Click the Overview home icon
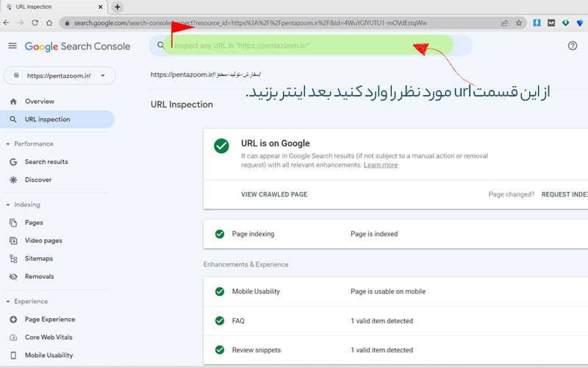This screenshot has width=588, height=368. coord(13,102)
